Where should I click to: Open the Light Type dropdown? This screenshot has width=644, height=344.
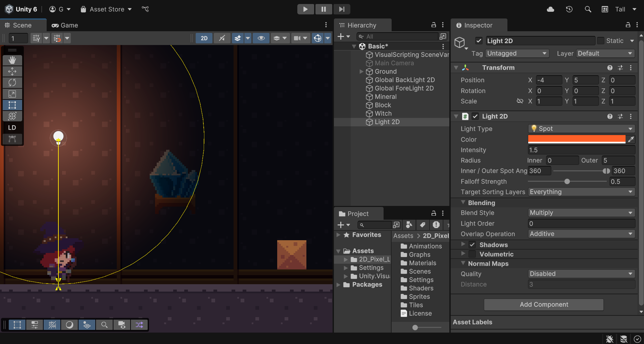pyautogui.click(x=581, y=129)
